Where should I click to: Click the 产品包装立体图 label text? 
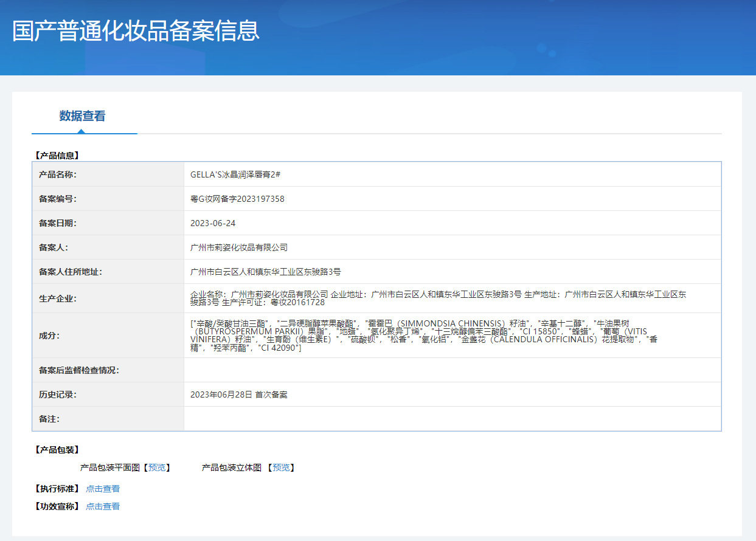pos(232,467)
